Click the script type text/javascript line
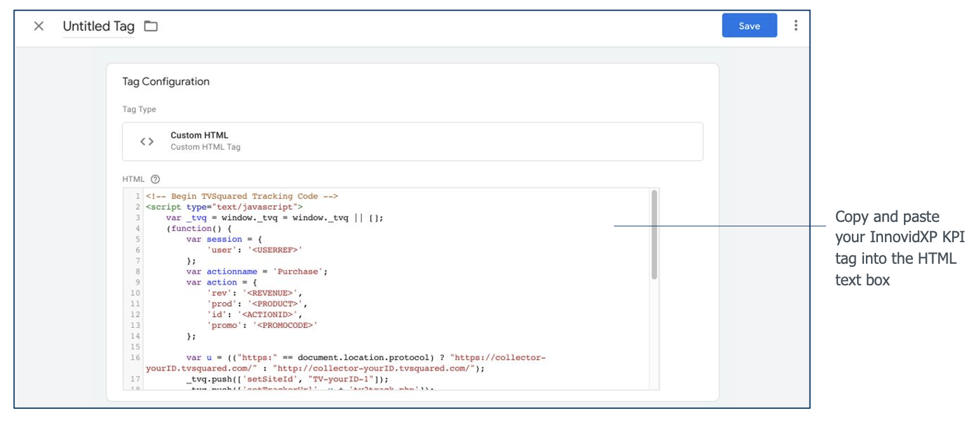This screenshot has width=980, height=421. click(224, 207)
